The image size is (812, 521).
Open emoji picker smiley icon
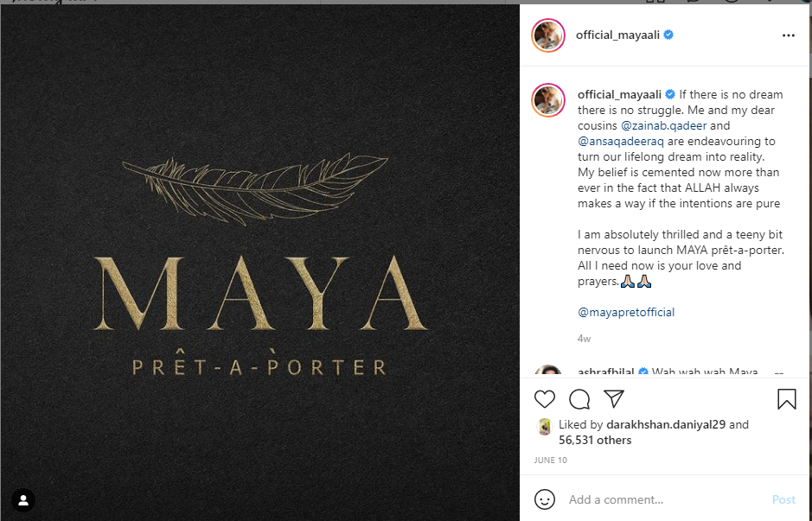pyautogui.click(x=545, y=499)
